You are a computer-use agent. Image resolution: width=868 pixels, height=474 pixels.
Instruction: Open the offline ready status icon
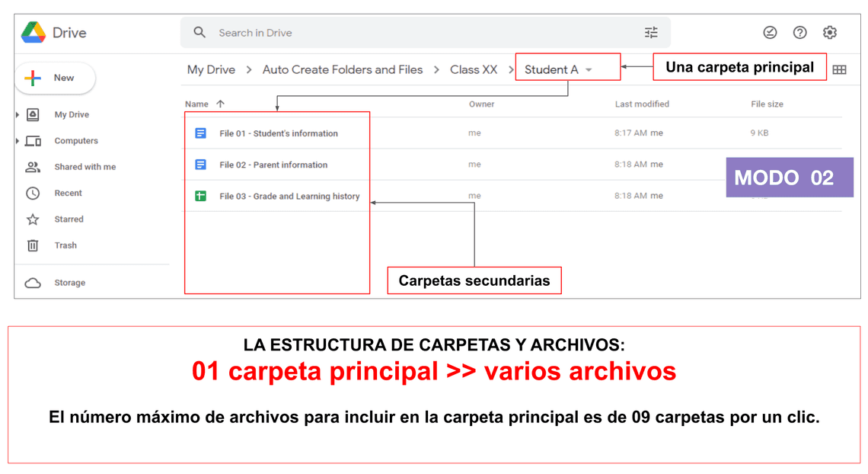tap(770, 33)
